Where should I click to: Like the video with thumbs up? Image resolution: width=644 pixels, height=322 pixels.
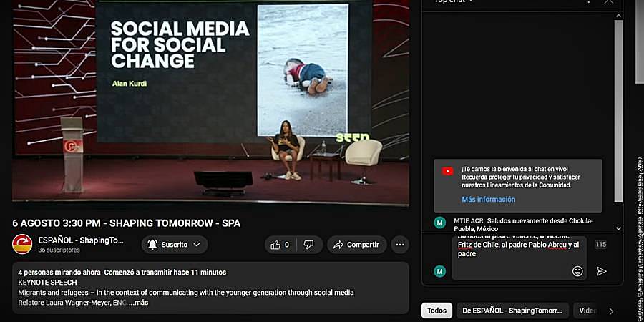click(280, 245)
